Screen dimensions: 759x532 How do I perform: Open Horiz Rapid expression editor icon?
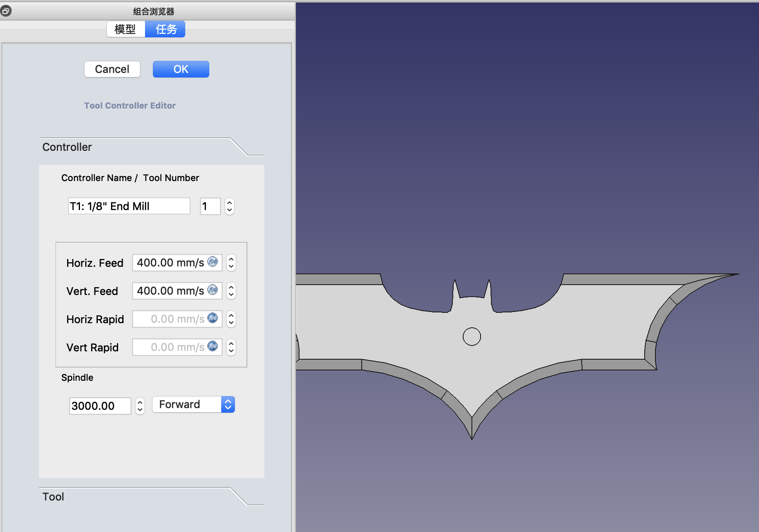point(213,318)
